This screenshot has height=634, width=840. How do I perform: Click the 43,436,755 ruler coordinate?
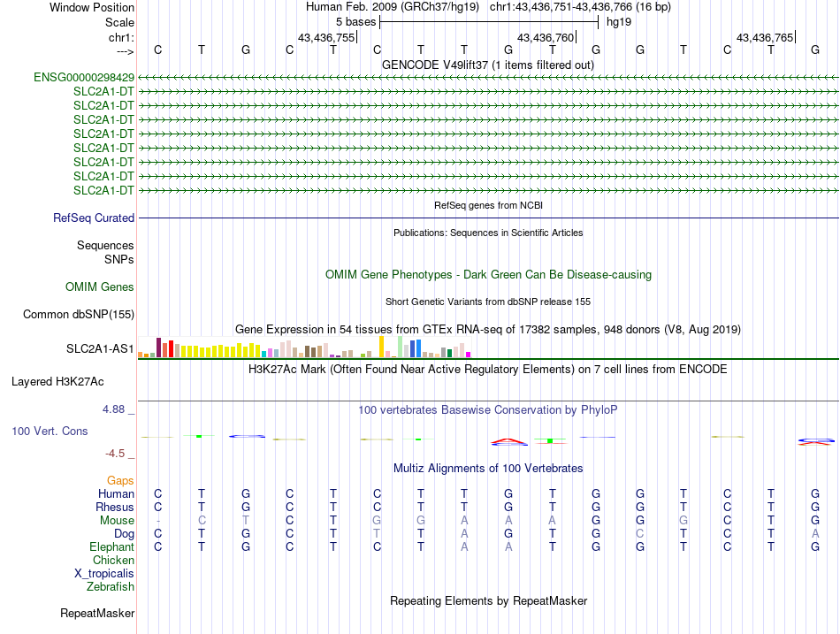tap(326, 37)
